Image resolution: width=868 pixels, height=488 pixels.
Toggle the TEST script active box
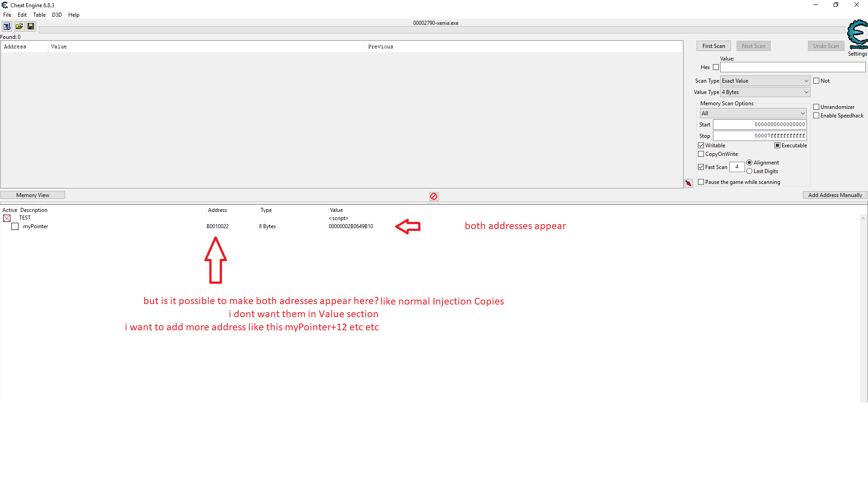click(x=7, y=218)
